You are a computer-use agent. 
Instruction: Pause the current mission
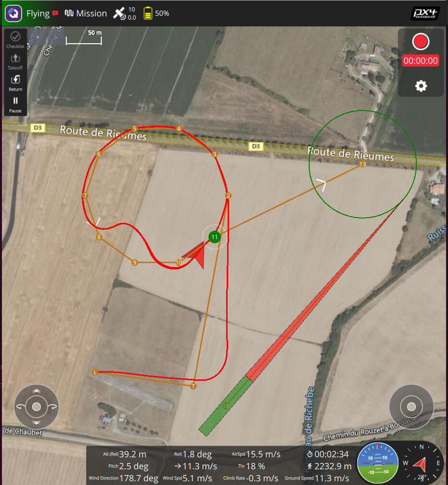click(x=15, y=105)
